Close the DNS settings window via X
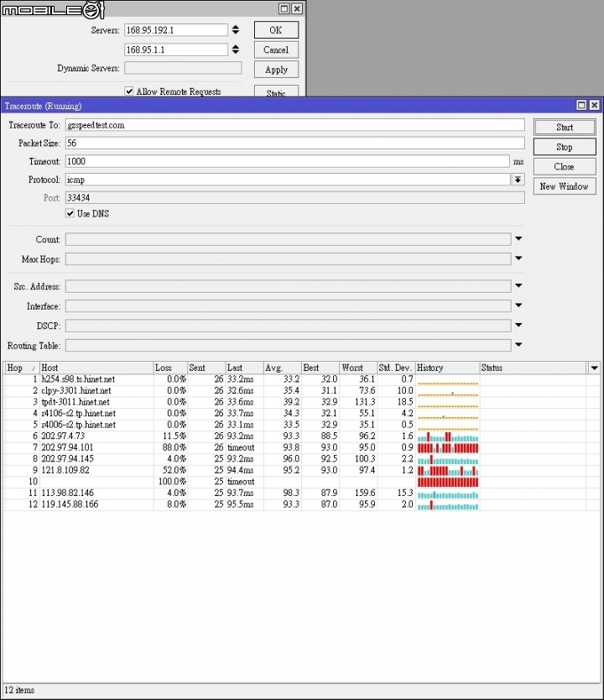The width and height of the screenshot is (604, 700). click(297, 8)
